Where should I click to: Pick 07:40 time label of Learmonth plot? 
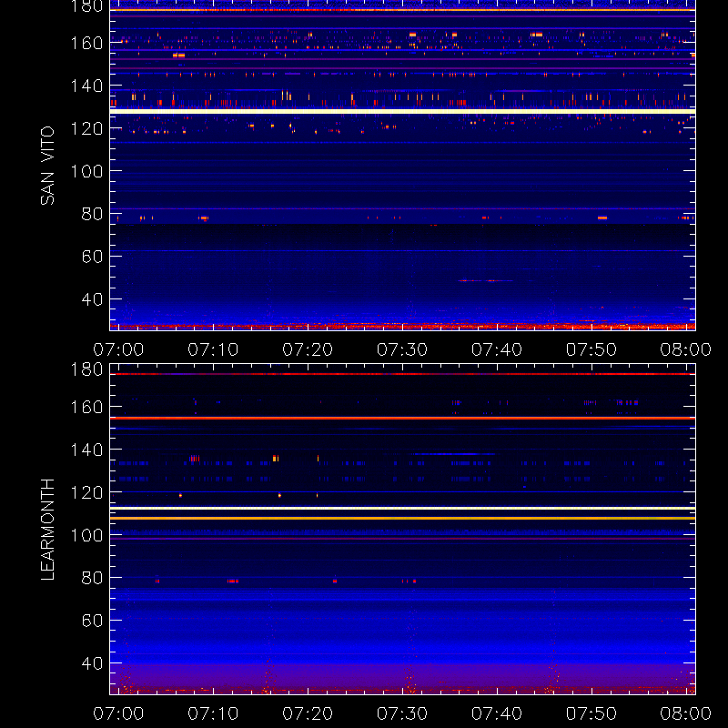497,713
